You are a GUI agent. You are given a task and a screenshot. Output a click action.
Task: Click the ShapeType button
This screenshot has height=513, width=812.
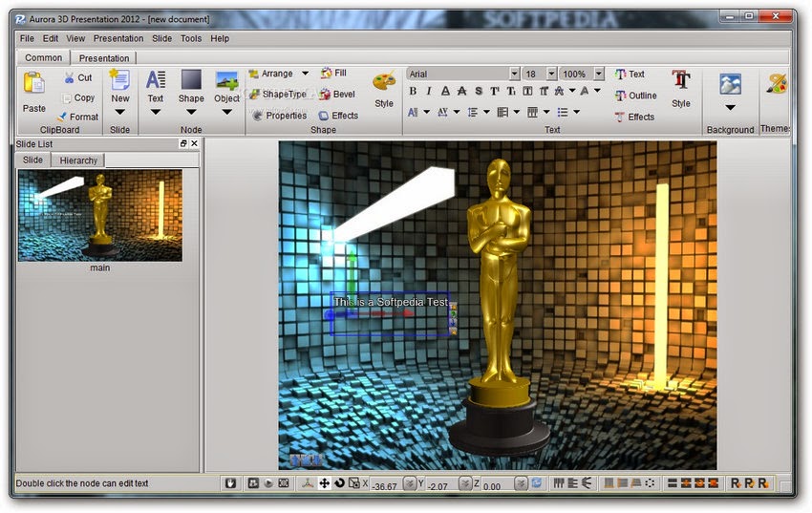click(278, 95)
